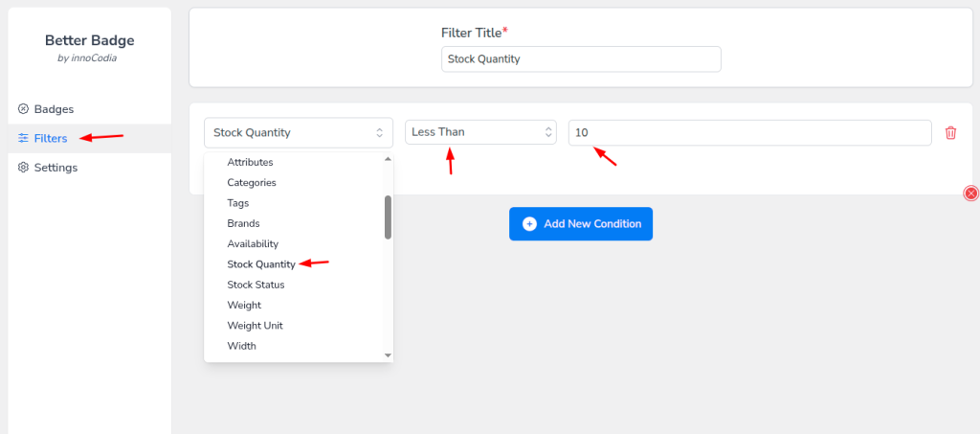Open the Less Than operator dropdown
Image resolution: width=980 pixels, height=434 pixels.
[x=480, y=132]
